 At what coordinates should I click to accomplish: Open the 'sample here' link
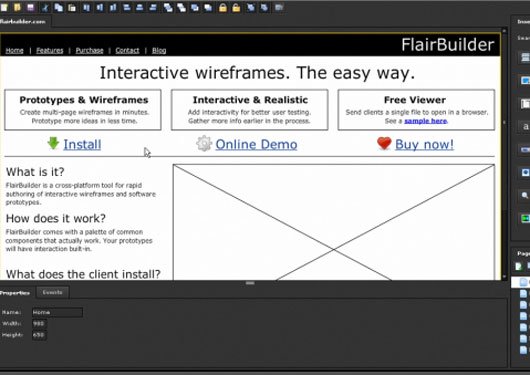point(426,121)
